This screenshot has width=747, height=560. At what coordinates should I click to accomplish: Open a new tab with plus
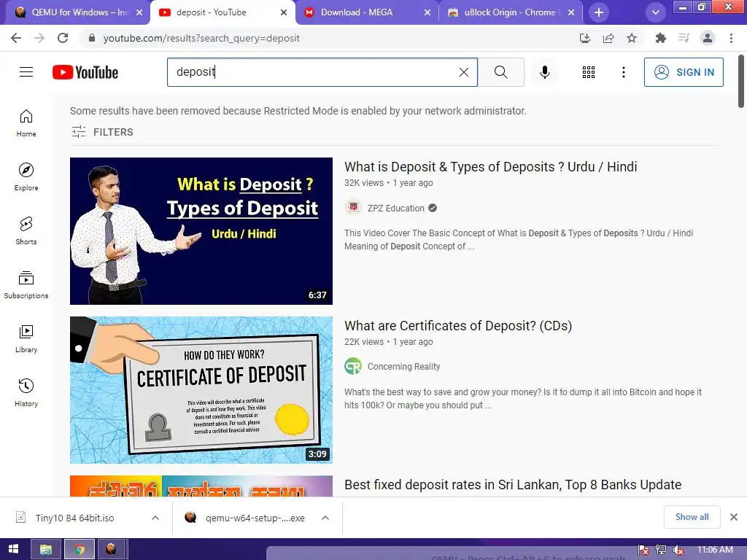599,12
